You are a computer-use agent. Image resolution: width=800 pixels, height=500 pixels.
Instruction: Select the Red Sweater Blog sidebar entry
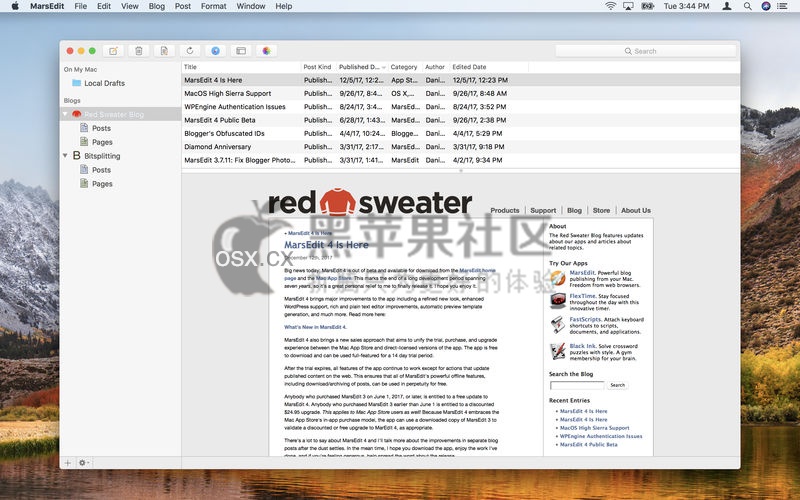coord(120,114)
